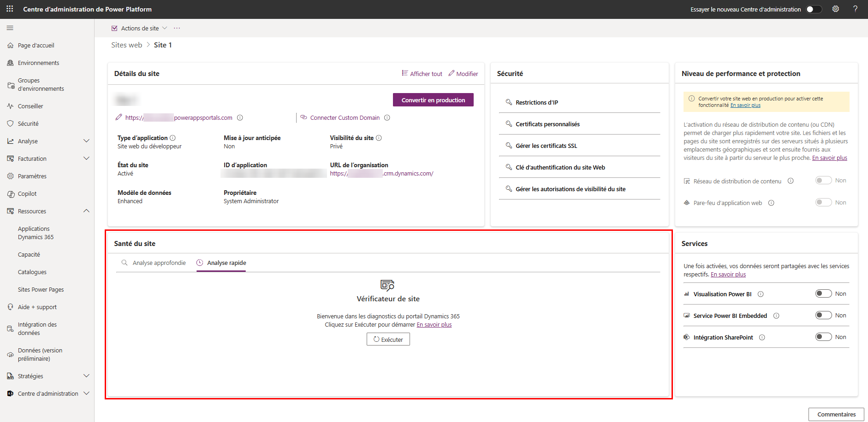This screenshot has width=868, height=422.
Task: Click the Afficher tout link
Action: [x=422, y=74]
